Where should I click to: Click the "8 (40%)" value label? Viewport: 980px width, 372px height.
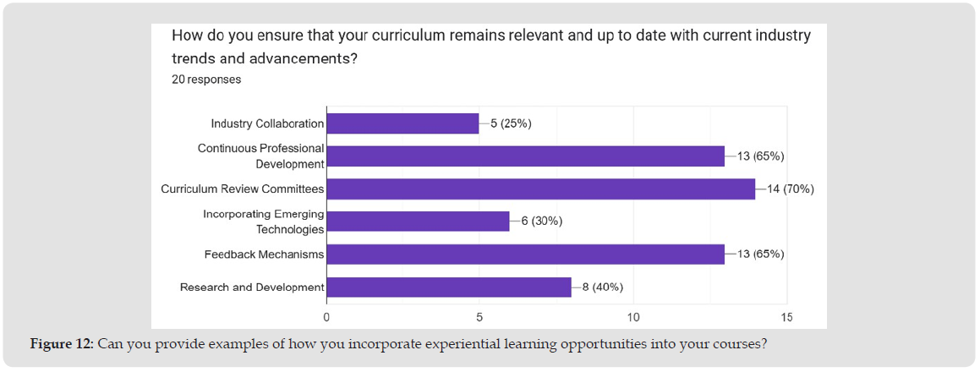[603, 287]
